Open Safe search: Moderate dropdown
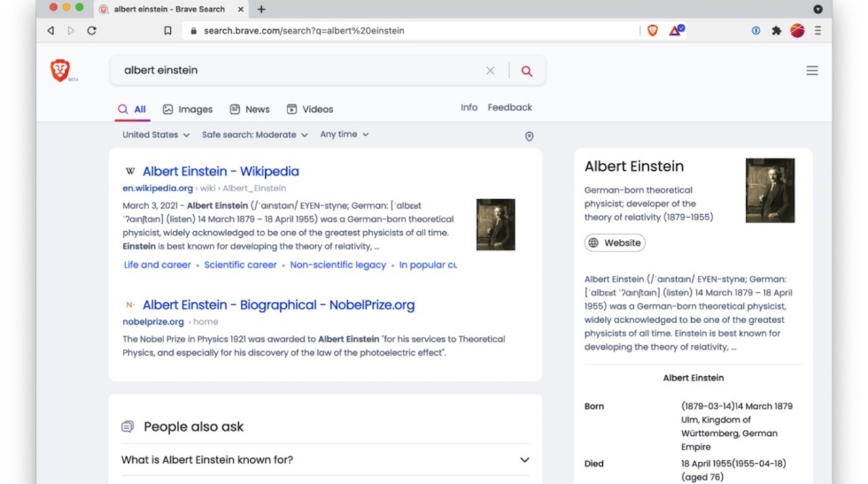The image size is (868, 484). click(x=255, y=135)
